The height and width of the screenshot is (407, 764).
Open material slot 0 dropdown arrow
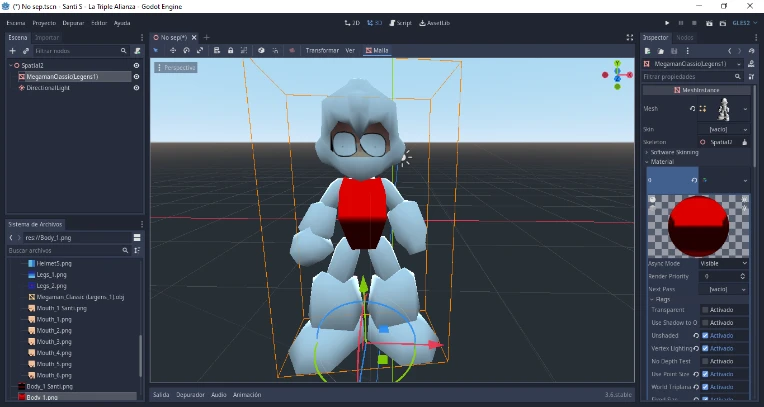coord(745,180)
